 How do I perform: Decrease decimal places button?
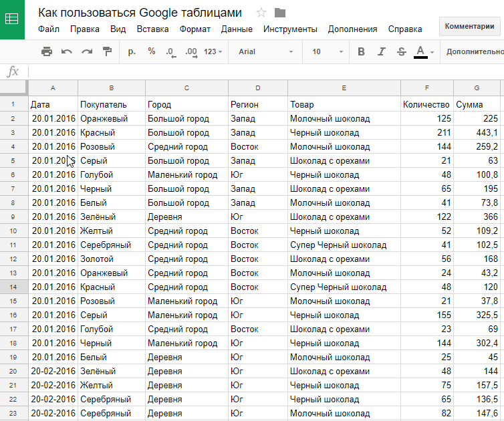pos(170,51)
